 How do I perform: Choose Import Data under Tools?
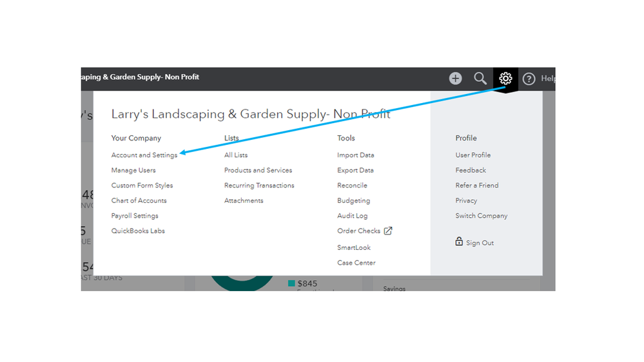click(x=355, y=155)
